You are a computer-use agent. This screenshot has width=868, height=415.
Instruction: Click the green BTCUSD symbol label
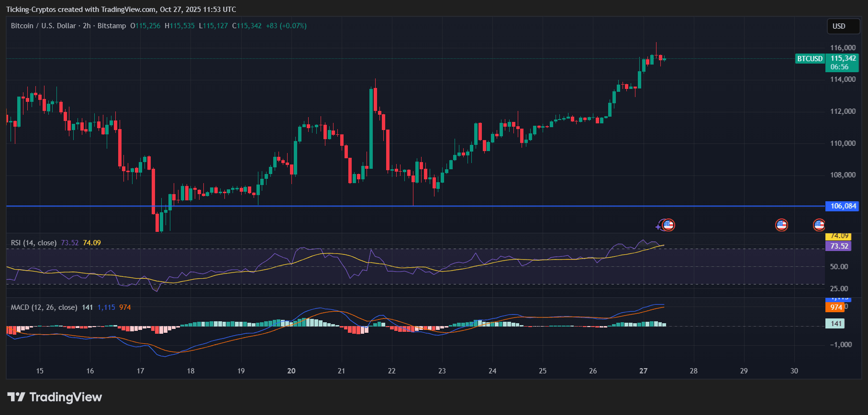[x=810, y=59]
